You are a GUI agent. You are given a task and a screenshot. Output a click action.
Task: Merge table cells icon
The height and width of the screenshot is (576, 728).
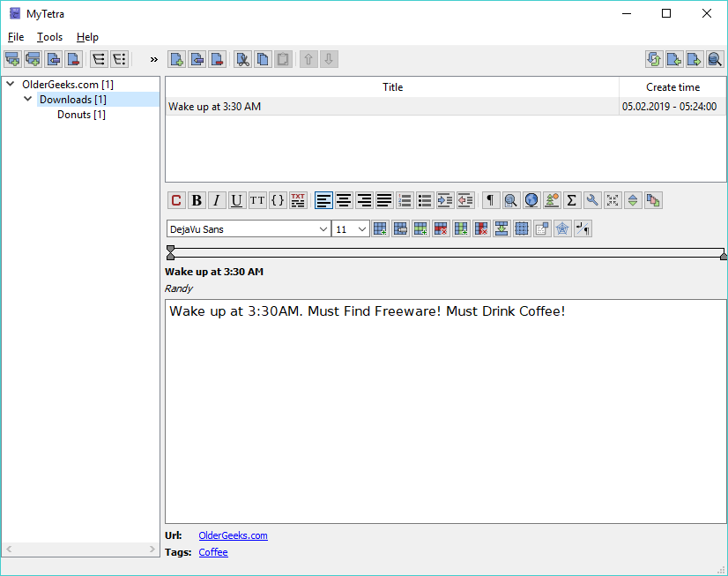(501, 228)
